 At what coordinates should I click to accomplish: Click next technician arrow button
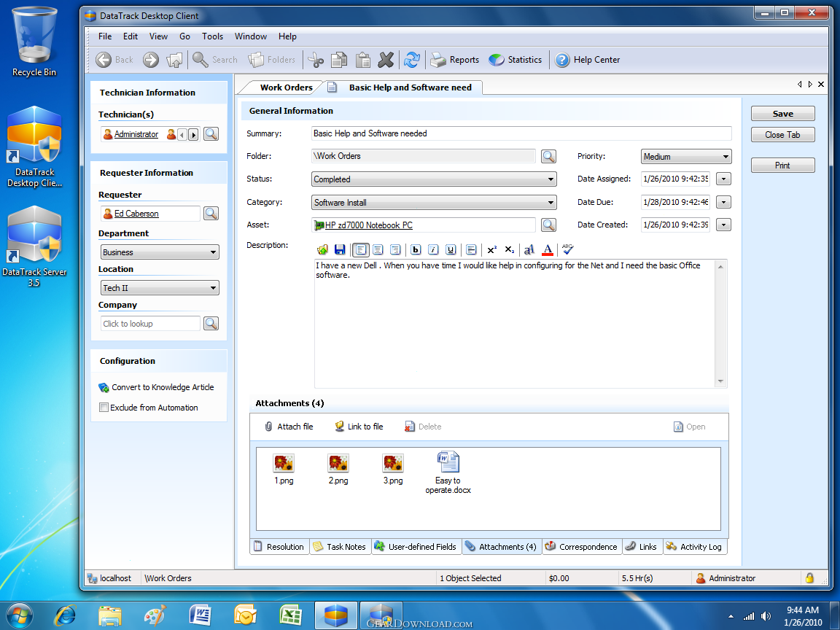tap(194, 134)
